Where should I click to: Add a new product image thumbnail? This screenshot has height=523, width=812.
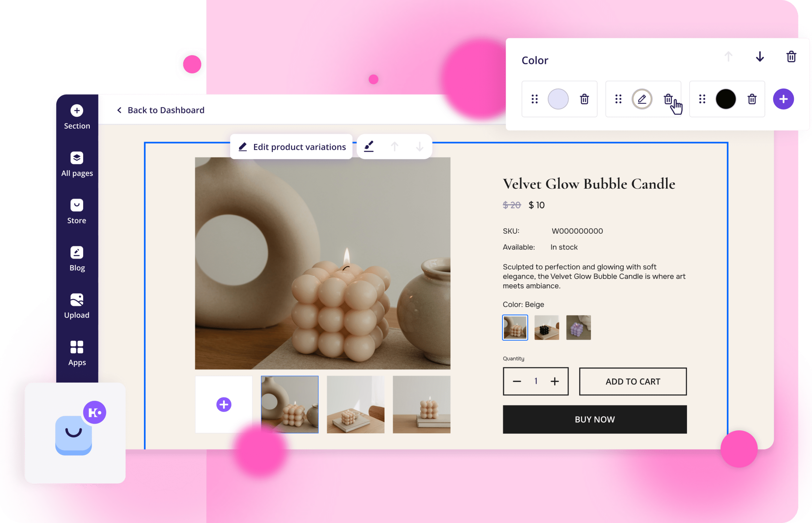(224, 404)
